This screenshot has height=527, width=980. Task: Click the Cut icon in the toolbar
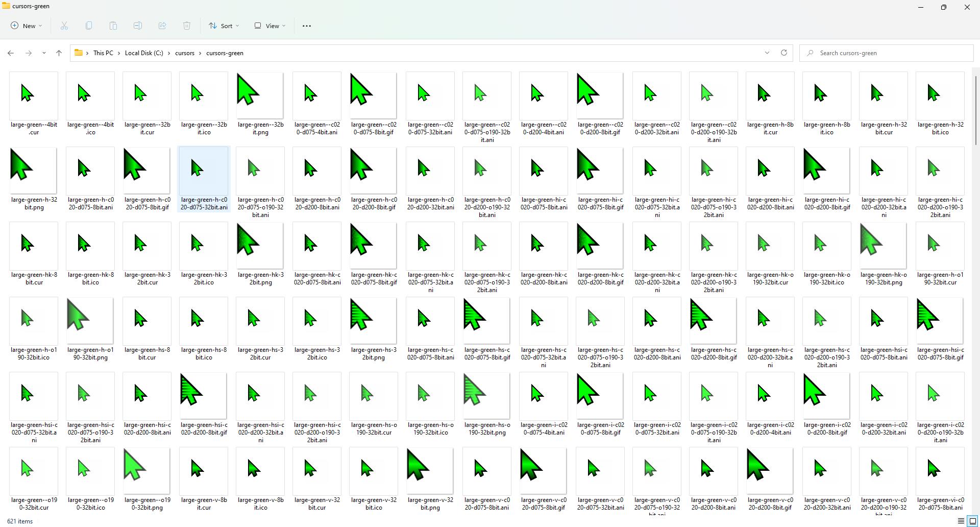64,26
